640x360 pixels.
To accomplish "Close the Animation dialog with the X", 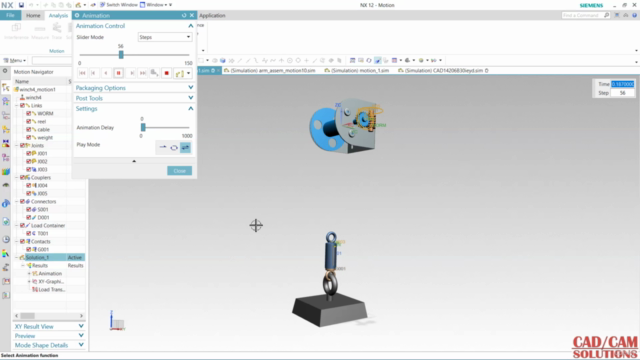I will pos(192,15).
